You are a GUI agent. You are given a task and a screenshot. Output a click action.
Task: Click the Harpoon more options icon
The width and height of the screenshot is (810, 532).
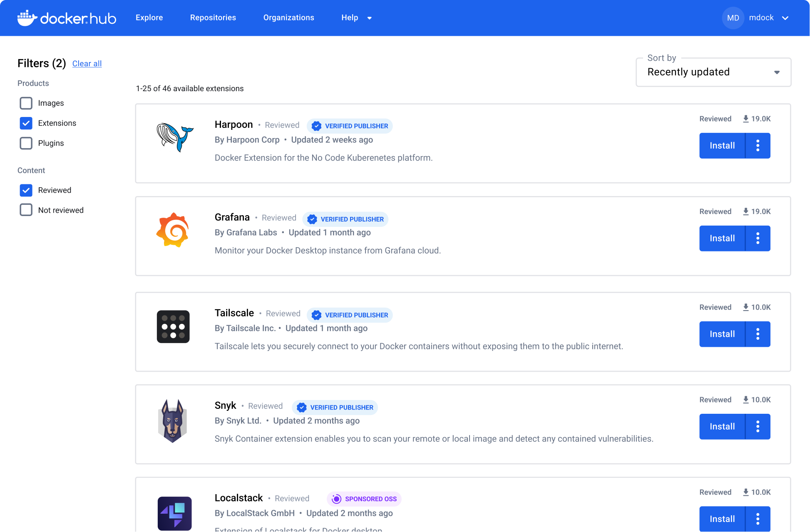(758, 145)
